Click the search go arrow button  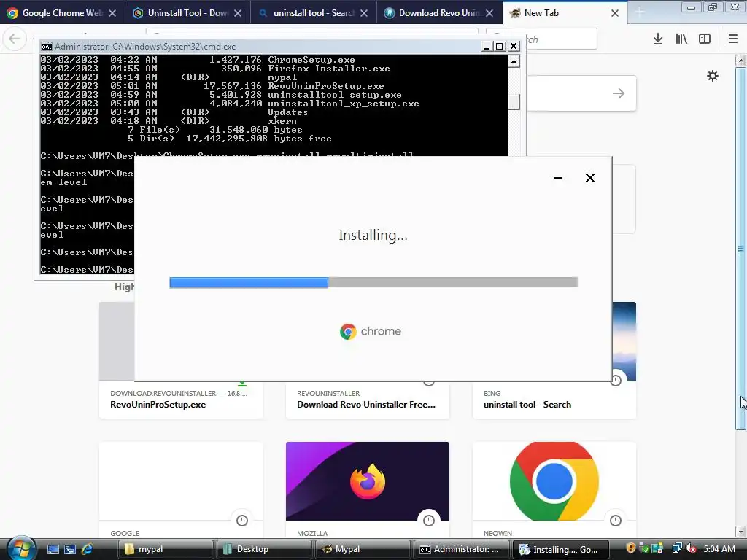pos(619,93)
